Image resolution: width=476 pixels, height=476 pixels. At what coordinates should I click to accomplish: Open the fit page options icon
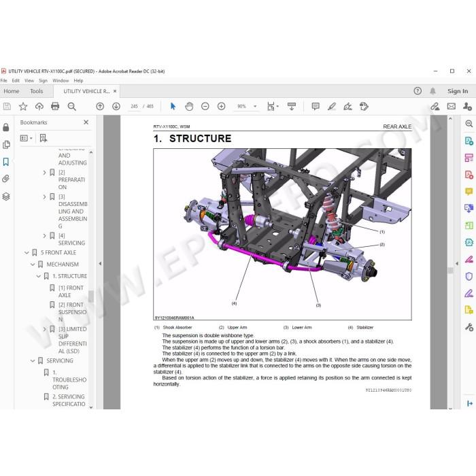(272, 106)
